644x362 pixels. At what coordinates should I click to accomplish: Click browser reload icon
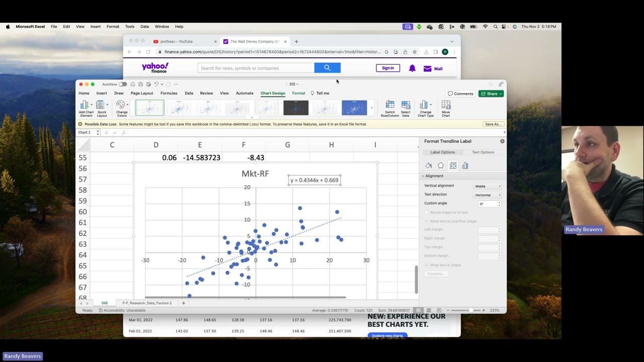pos(148,52)
